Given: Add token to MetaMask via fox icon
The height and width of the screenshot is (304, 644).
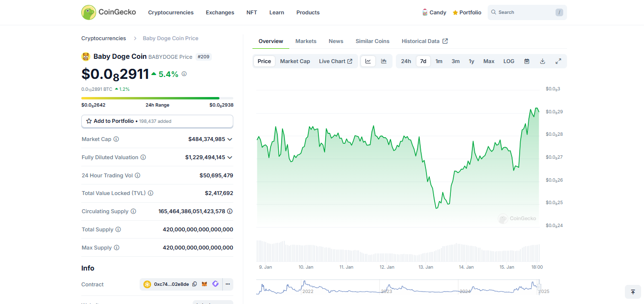Looking at the screenshot, I should (205, 284).
